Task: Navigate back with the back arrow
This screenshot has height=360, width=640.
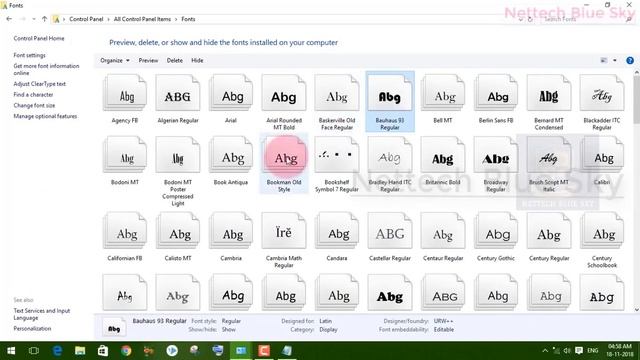Action: click(9, 19)
